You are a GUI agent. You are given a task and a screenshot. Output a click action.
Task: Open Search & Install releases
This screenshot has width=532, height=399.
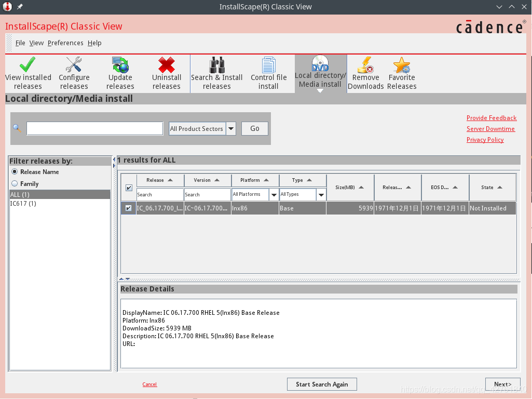[217, 74]
